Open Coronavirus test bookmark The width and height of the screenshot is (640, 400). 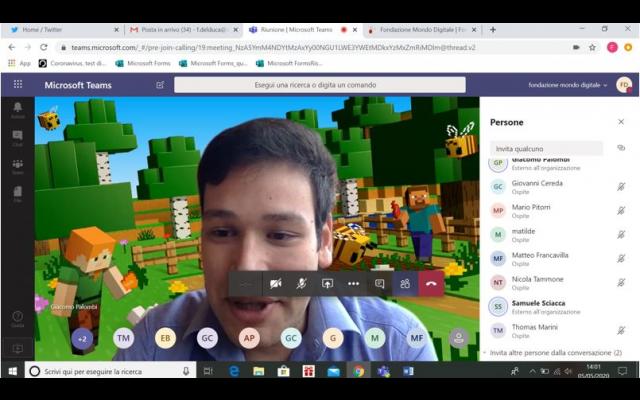(x=72, y=63)
